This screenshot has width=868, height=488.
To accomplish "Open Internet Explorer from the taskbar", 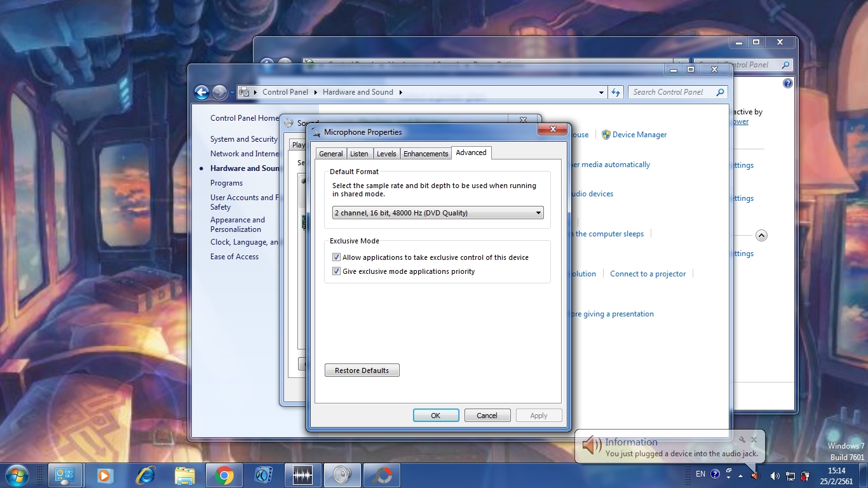I will click(146, 475).
